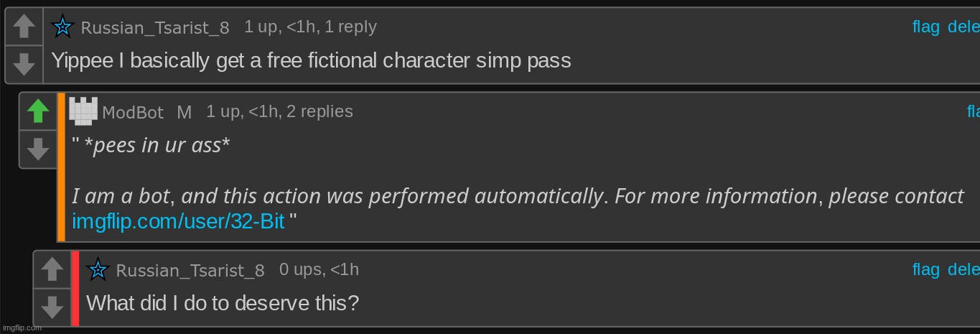Upvote the 'What did I do' comment
980x334 pixels.
pos(52,269)
